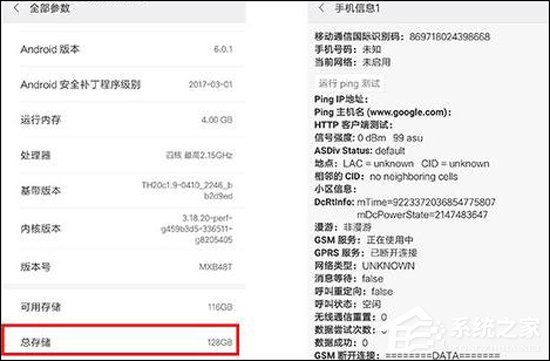Click the 116GB available storage value
Viewport: 550px width, 361px height.
coord(220,307)
